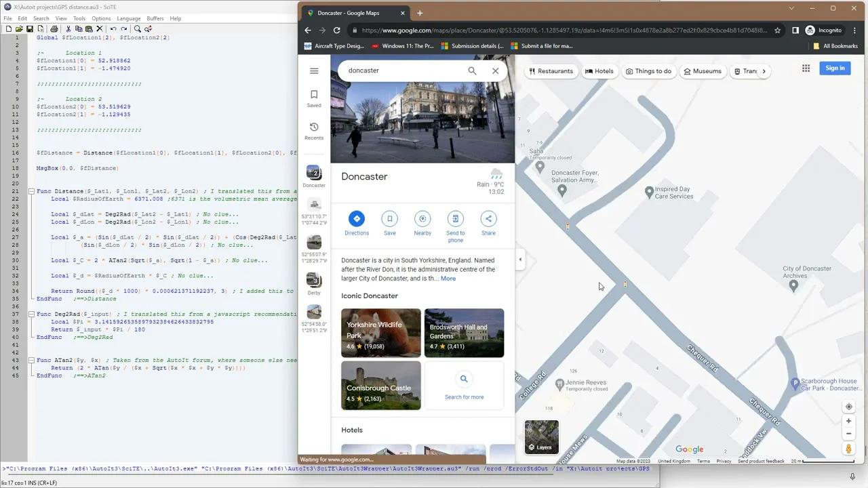This screenshot has height=488, width=868.
Task: Click the Delete X icon in SciTE toolbar
Action: tap(99, 29)
